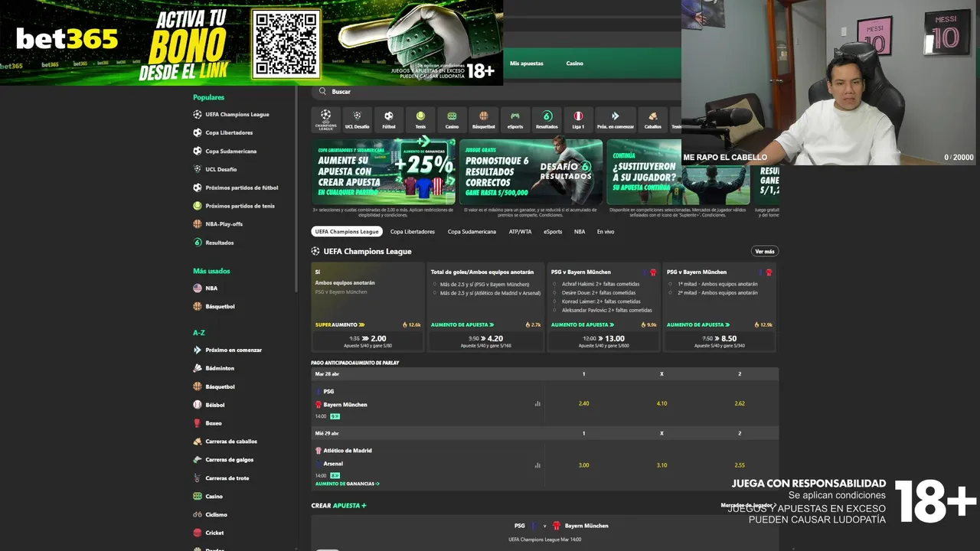
Task: Select the Caballos tile
Action: click(x=652, y=119)
